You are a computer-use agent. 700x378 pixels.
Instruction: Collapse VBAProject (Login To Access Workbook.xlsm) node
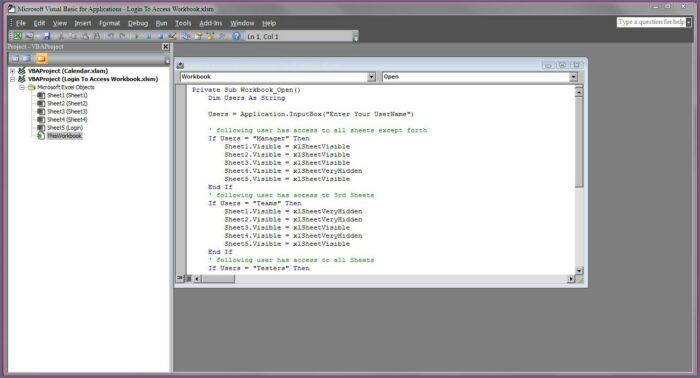click(x=12, y=79)
